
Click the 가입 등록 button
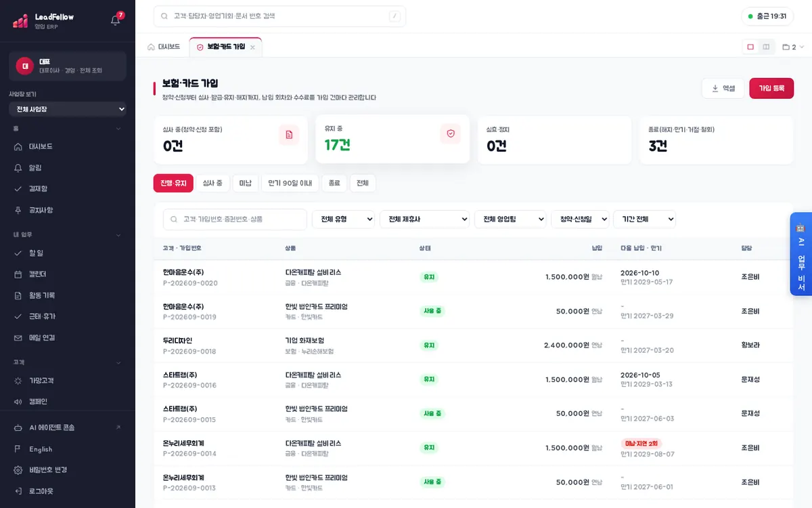click(771, 88)
